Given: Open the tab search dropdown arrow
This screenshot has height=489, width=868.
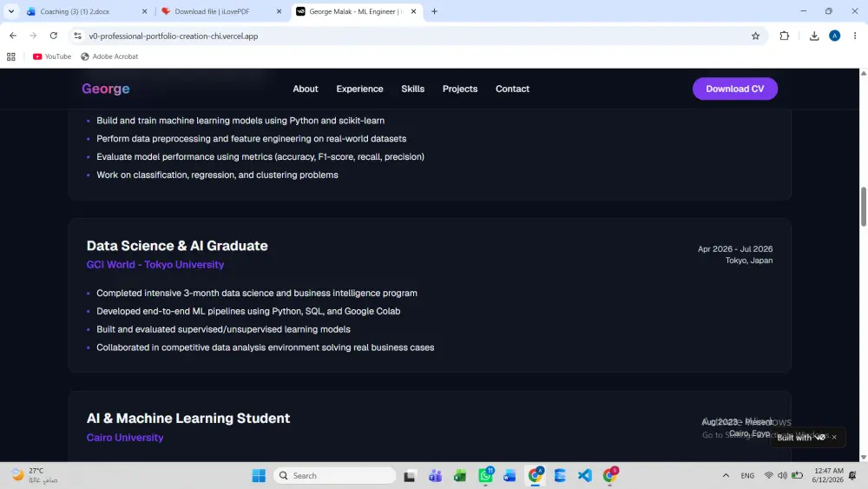Looking at the screenshot, I should click(11, 11).
